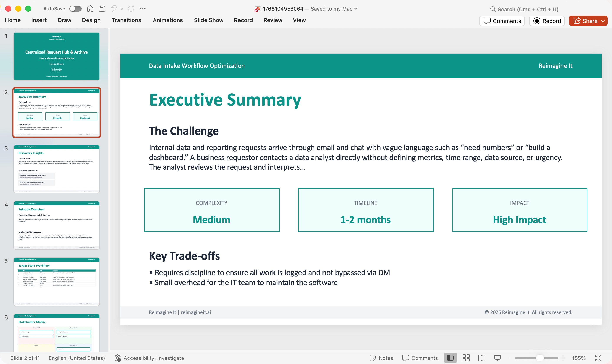Open the document title dropdown chevron
This screenshot has height=364, width=612.
pos(356,9)
